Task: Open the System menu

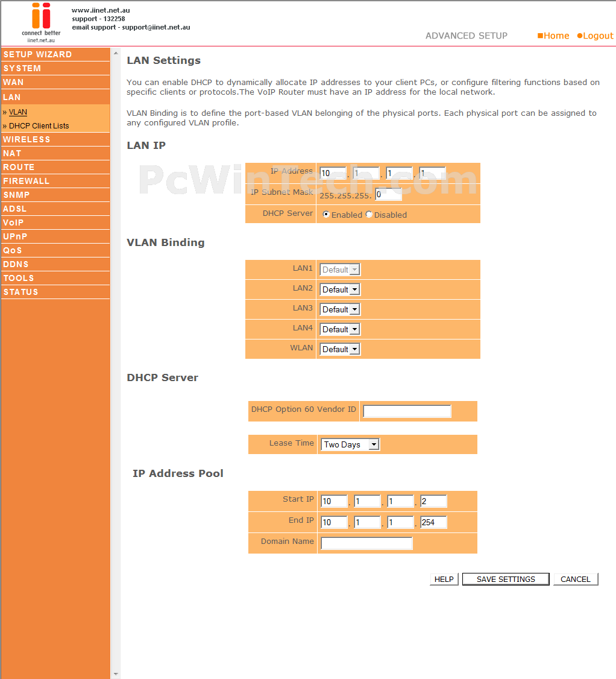Action: [55, 68]
